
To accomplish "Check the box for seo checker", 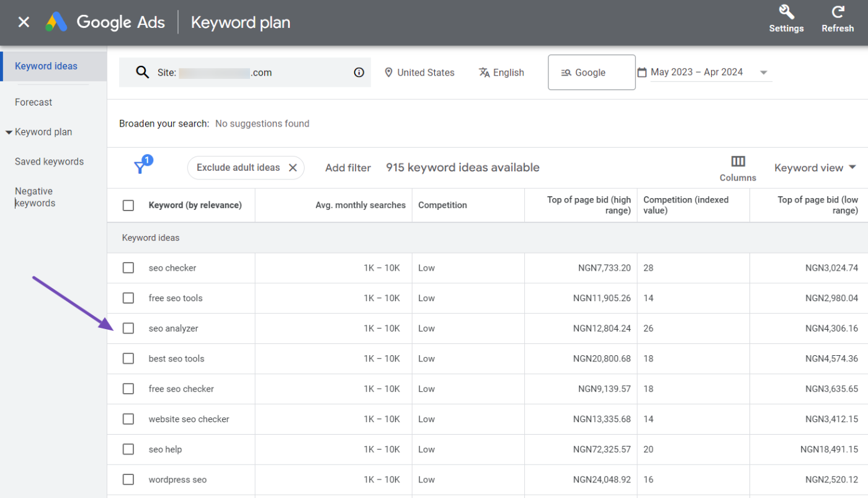I will pos(128,268).
